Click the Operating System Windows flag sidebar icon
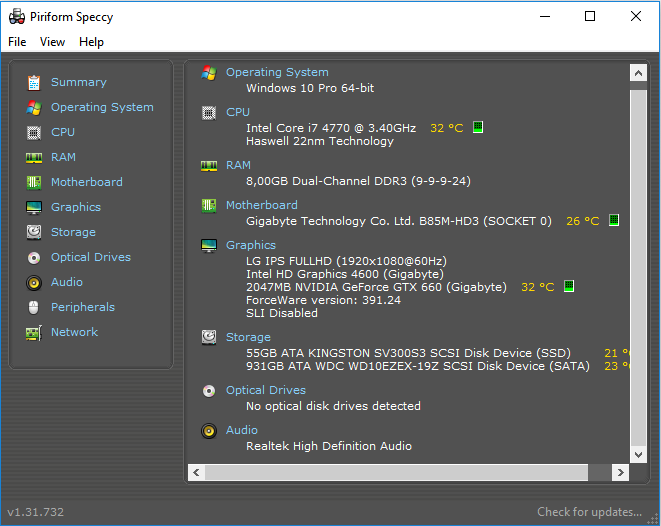 pyautogui.click(x=34, y=107)
